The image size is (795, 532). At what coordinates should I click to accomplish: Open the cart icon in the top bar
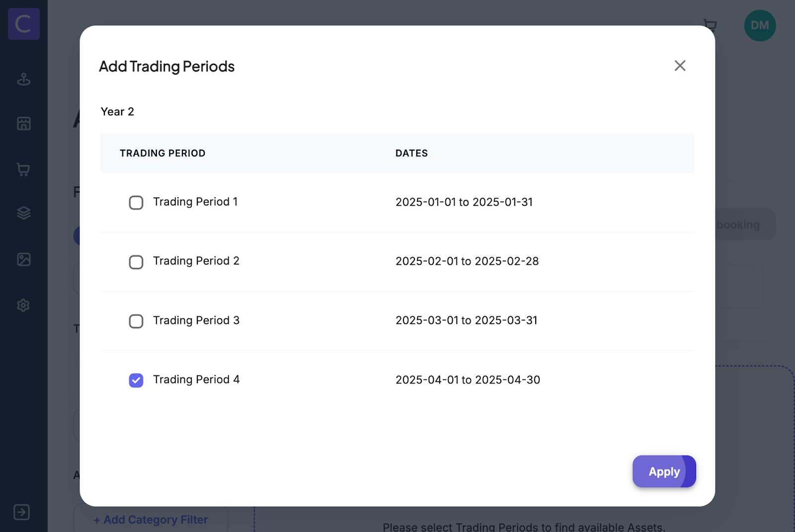[710, 25]
